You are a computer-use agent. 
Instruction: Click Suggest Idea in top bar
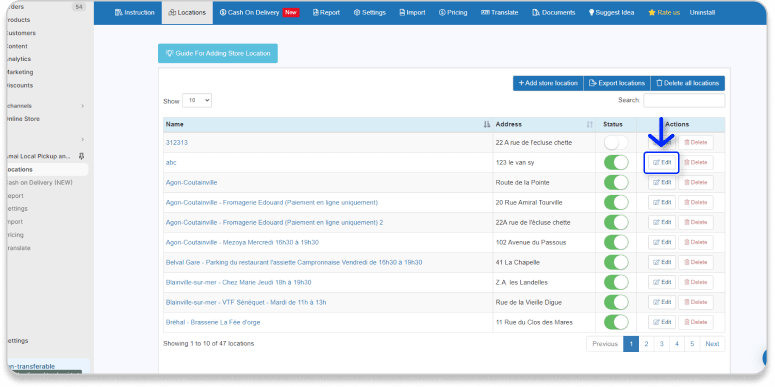611,12
